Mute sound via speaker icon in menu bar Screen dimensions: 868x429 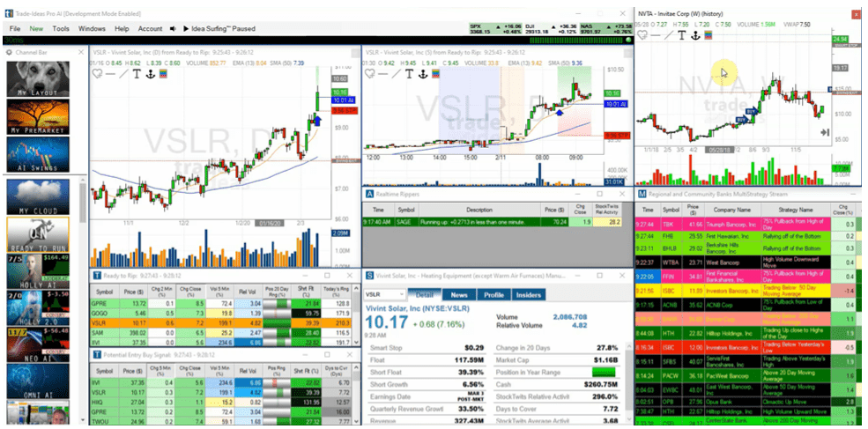tap(173, 28)
